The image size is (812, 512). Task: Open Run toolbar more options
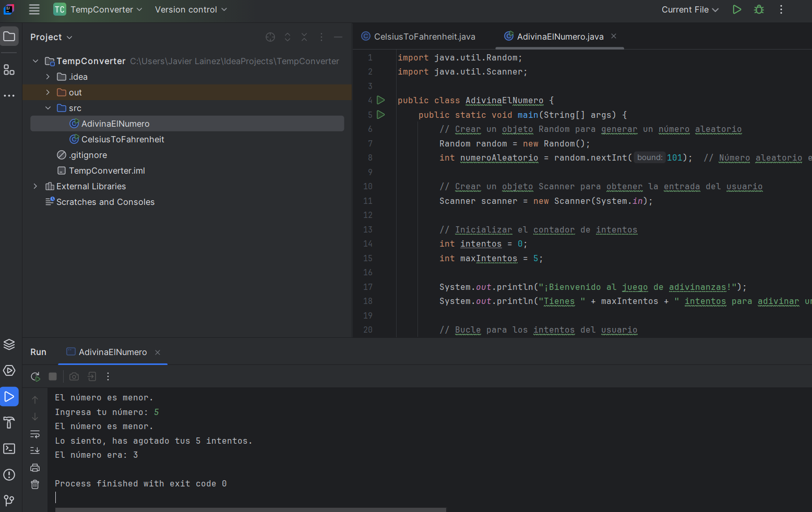point(108,376)
